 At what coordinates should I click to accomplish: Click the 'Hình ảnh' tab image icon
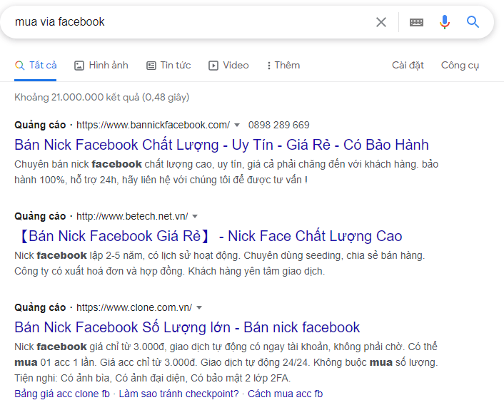79,66
